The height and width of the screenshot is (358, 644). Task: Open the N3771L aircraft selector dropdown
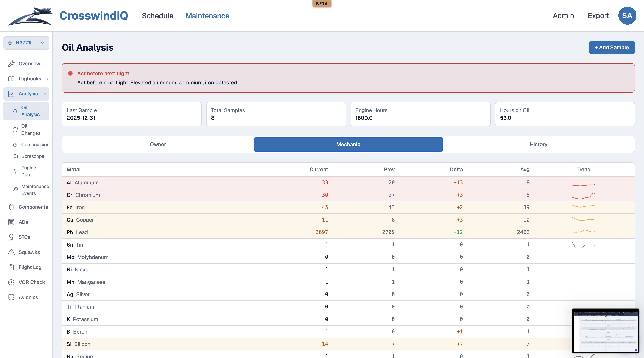(x=26, y=43)
